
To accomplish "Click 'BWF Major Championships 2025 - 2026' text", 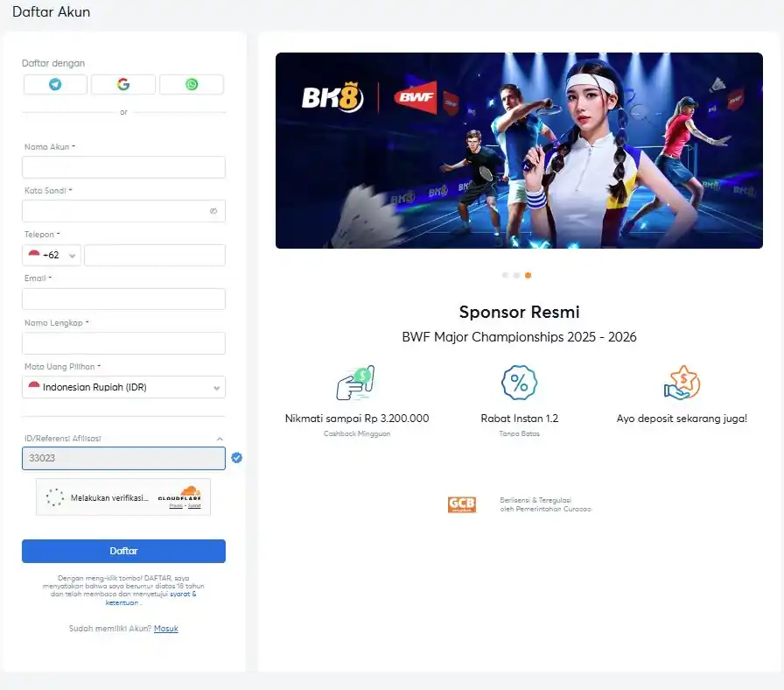I will 519,337.
